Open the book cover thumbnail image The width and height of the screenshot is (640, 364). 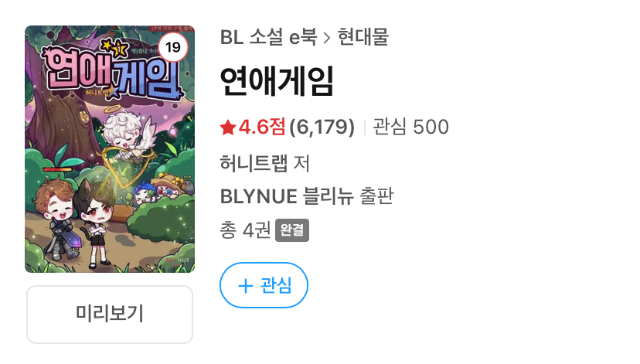[110, 149]
